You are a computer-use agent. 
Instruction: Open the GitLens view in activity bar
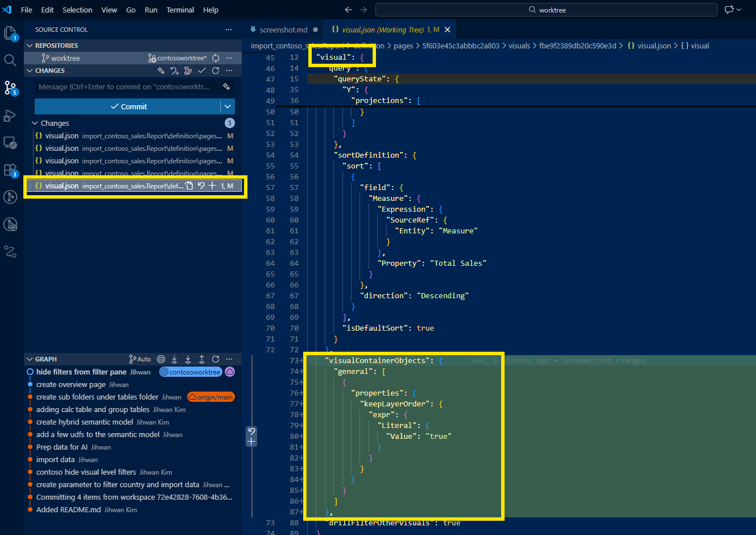[10, 197]
